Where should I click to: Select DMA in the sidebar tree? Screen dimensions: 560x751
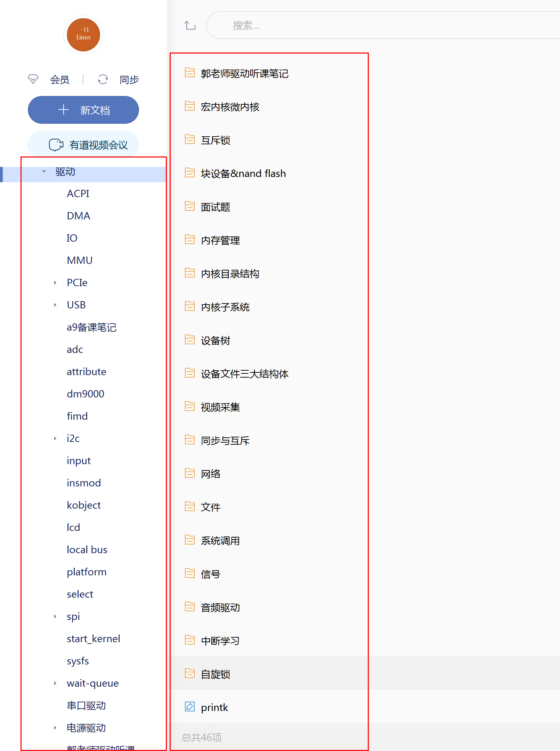pyautogui.click(x=79, y=216)
